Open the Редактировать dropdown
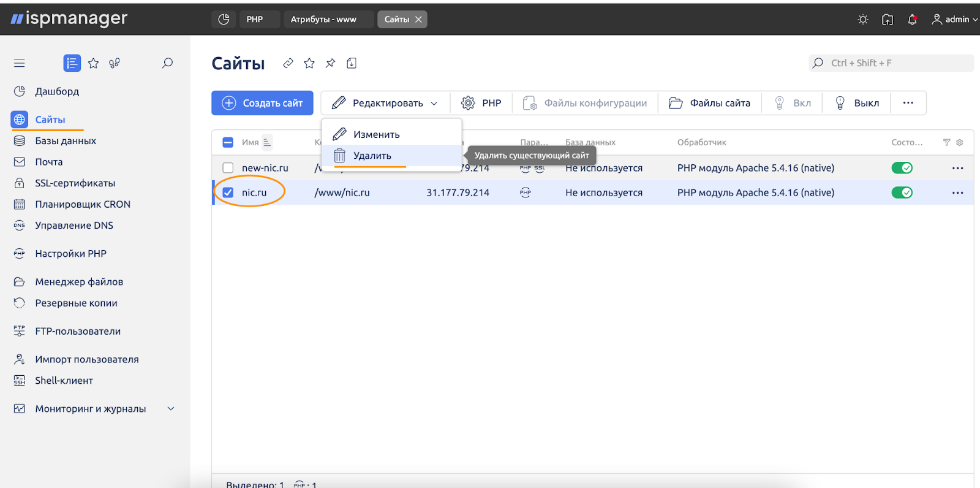This screenshot has width=980, height=488. tap(385, 103)
